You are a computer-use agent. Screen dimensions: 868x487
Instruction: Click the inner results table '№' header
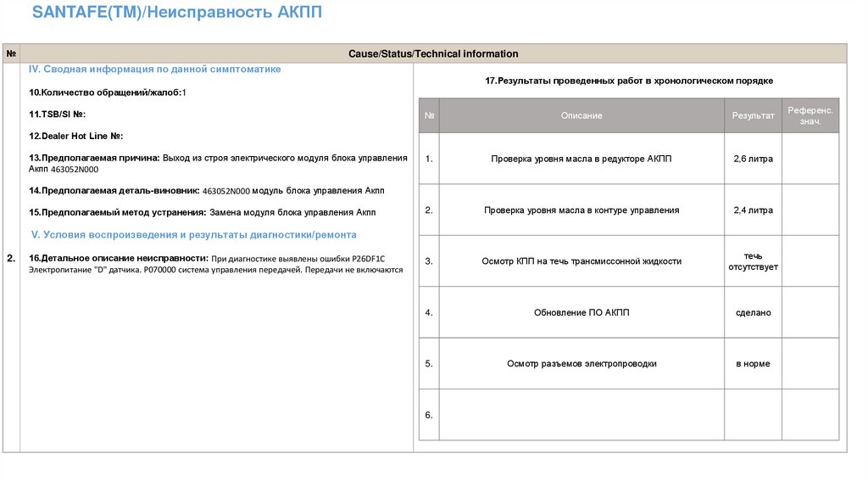click(429, 115)
